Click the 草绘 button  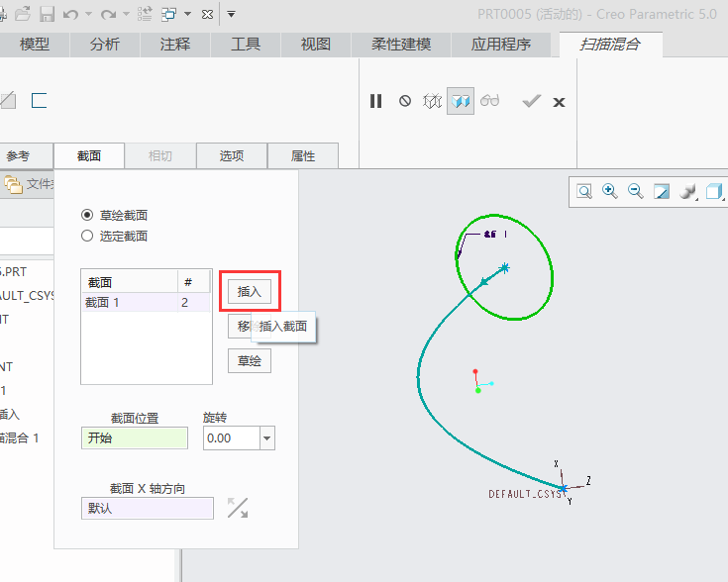point(250,361)
